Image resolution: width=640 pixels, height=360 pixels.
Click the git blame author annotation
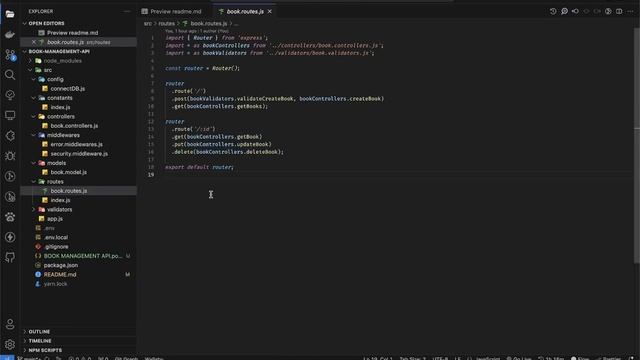[197, 31]
